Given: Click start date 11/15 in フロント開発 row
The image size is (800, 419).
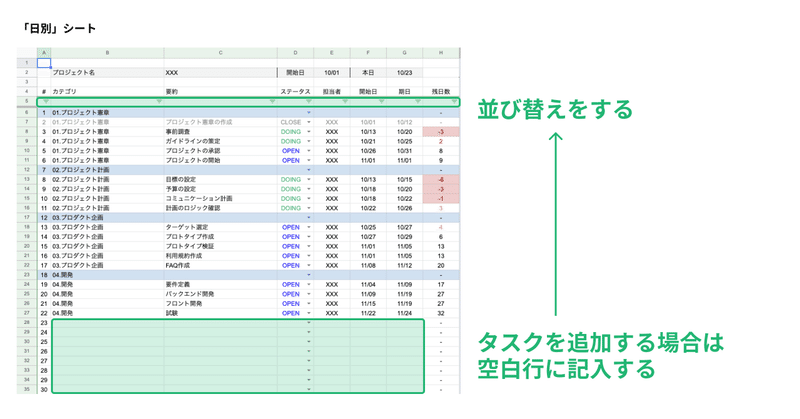Looking at the screenshot, I should pyautogui.click(x=368, y=304).
